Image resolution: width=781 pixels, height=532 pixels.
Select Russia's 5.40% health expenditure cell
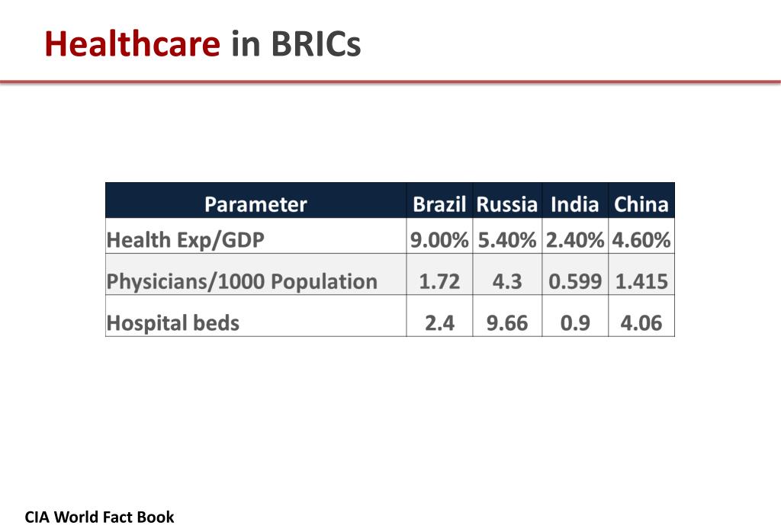click(507, 236)
